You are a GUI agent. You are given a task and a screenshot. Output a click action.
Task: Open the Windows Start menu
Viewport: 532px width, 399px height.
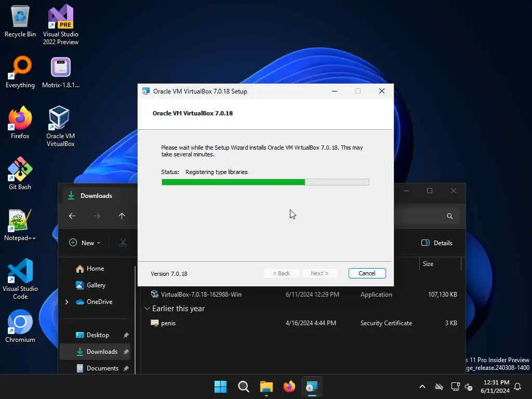click(x=220, y=387)
